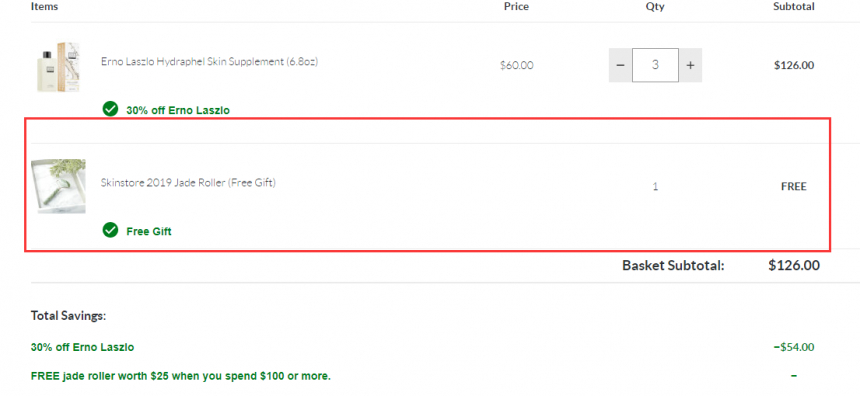Open Skinstore 2019 Jade Roller product link

click(x=188, y=183)
